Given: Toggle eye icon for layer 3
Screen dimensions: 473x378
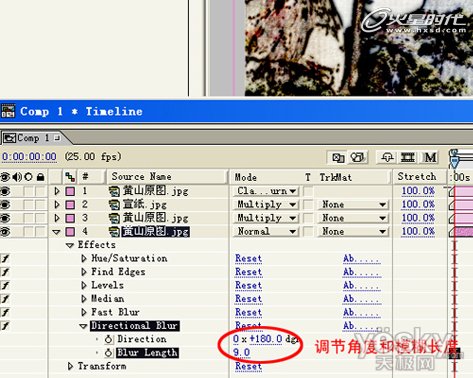Looking at the screenshot, I should [x=5, y=218].
